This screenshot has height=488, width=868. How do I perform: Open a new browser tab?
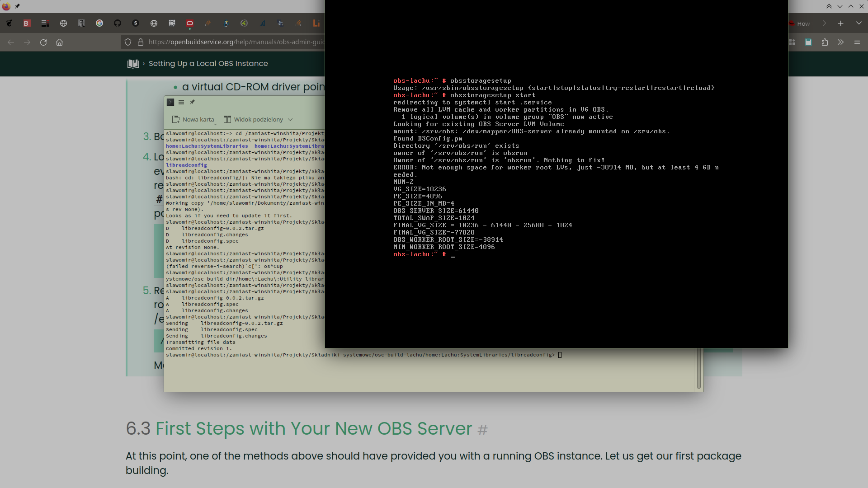tap(841, 23)
